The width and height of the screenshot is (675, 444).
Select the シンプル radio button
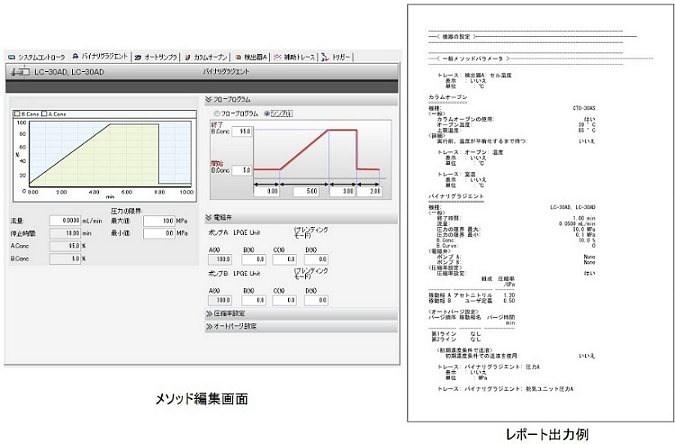(267, 114)
